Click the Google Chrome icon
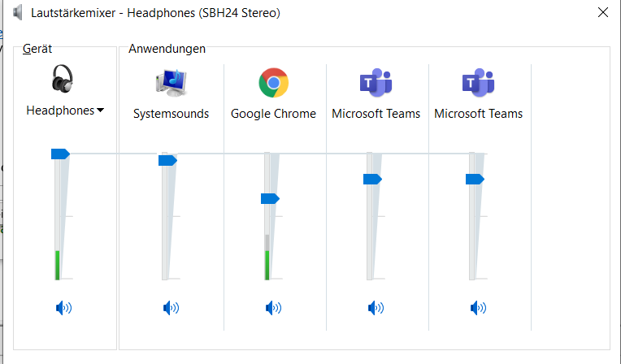Viewport: 621px width, 364px height. (273, 83)
